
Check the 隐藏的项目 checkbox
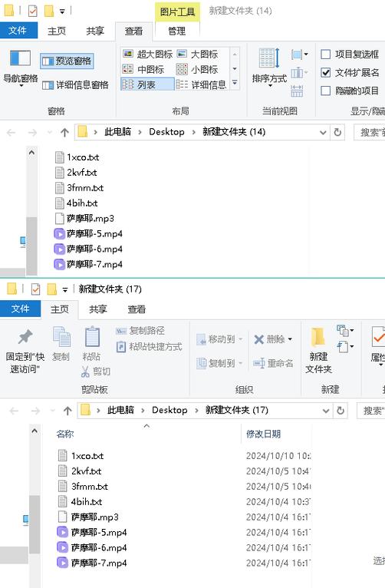point(326,91)
